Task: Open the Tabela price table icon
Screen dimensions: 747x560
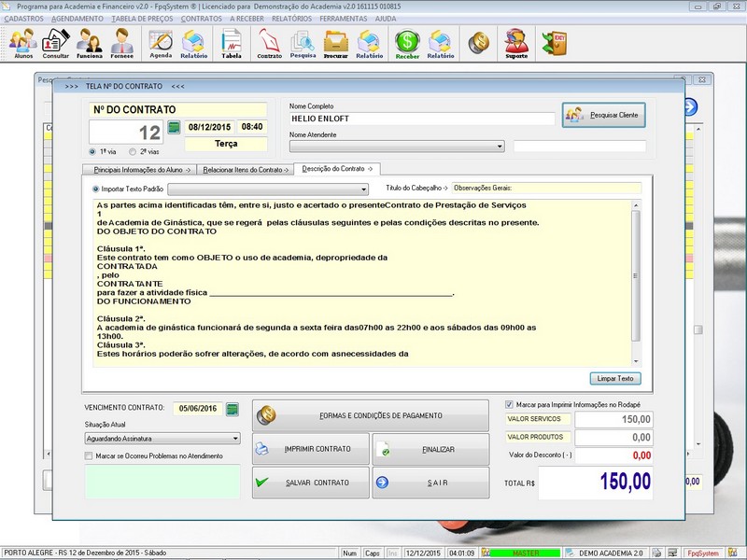Action: click(232, 44)
